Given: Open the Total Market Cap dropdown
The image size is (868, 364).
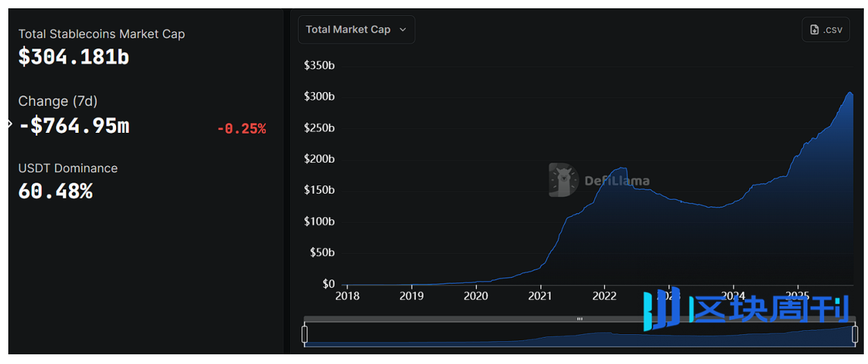Looking at the screenshot, I should [355, 30].
